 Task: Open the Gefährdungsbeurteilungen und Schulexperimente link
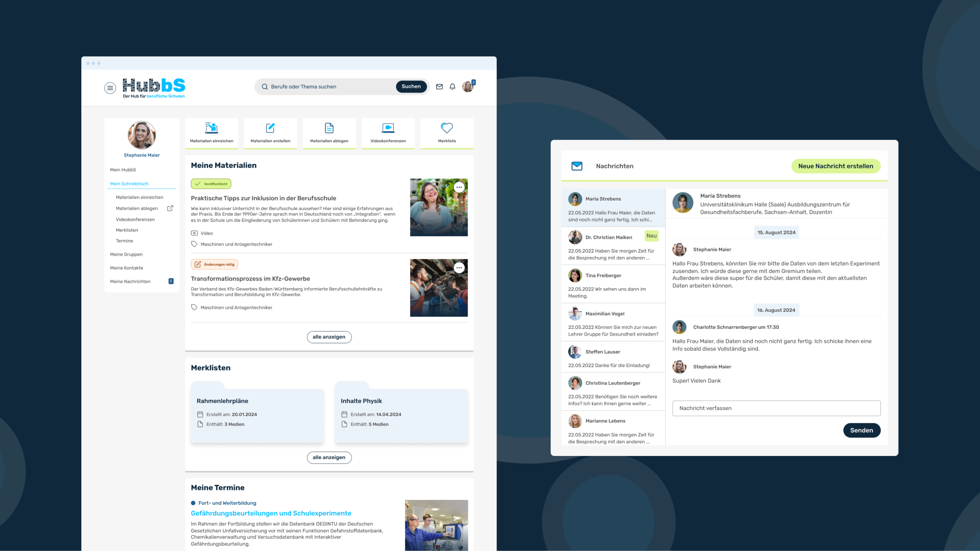[271, 513]
